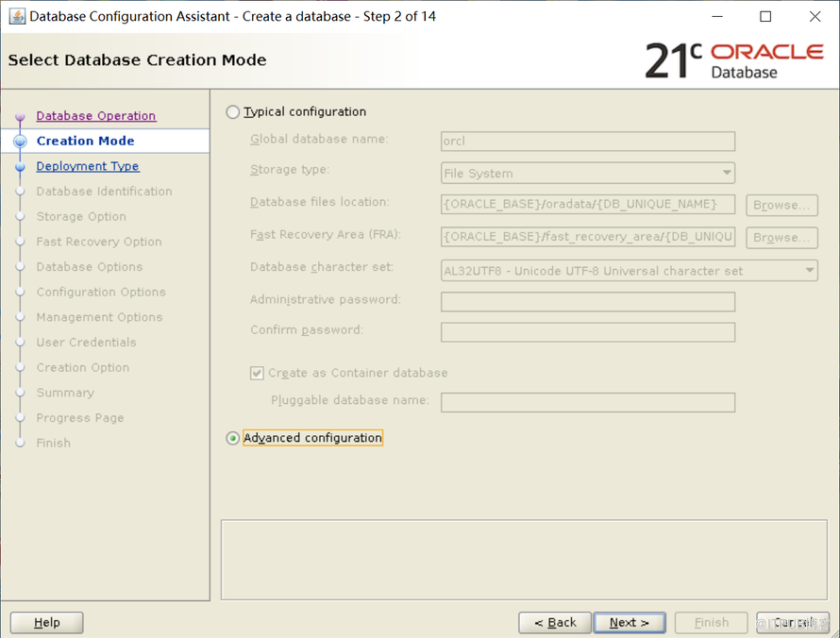Screen dimensions: 840x638
Task: Close the Database Configuration Assistant window
Action: pos(815,17)
